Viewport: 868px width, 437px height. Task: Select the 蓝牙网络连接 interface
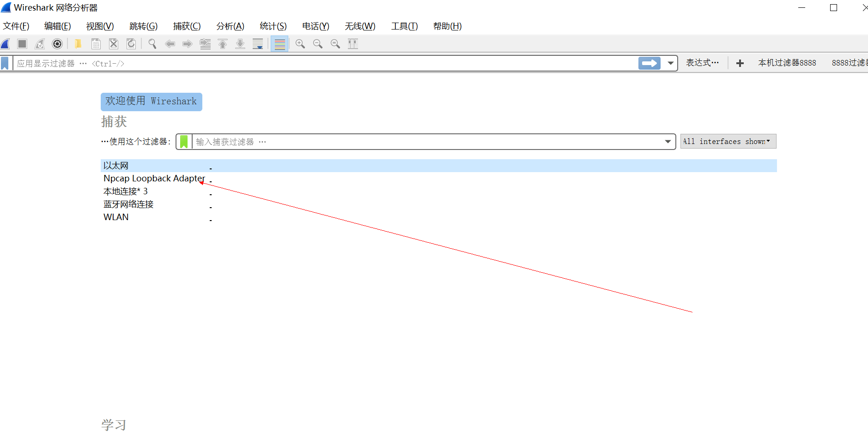[x=439, y=204]
